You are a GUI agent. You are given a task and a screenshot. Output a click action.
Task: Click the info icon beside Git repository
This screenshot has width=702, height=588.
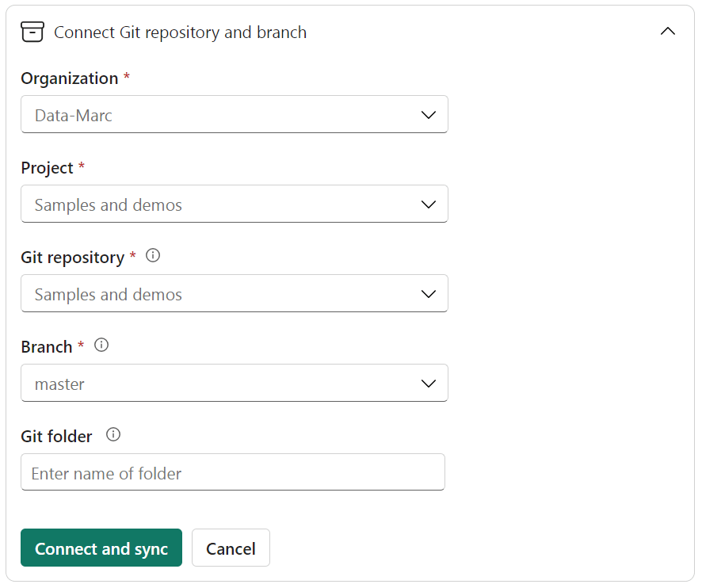[x=154, y=256]
